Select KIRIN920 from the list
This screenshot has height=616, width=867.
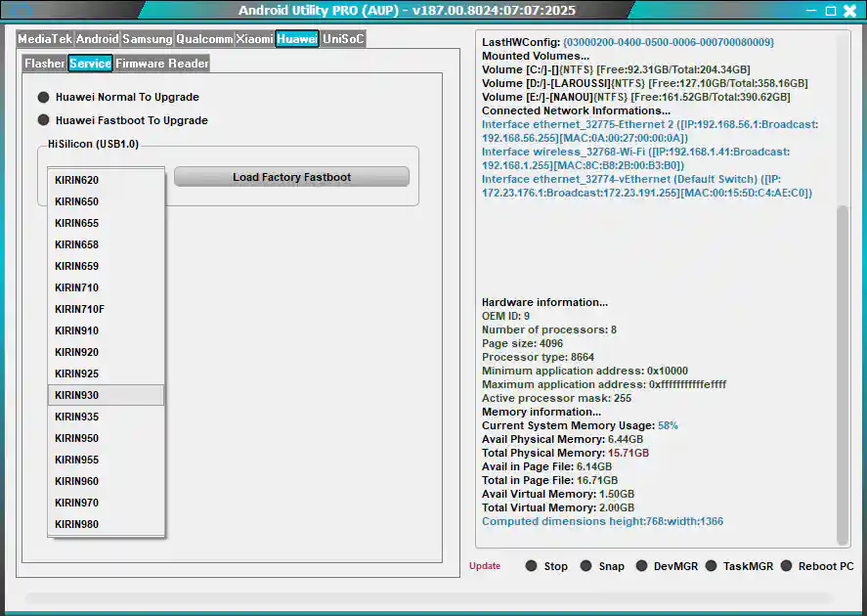pyautogui.click(x=107, y=353)
